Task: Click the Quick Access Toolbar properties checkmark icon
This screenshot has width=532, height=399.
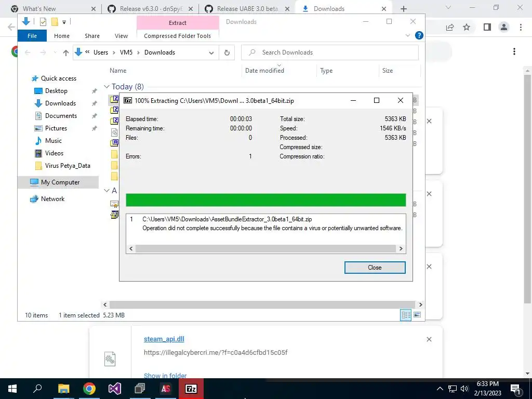Action: (43, 22)
